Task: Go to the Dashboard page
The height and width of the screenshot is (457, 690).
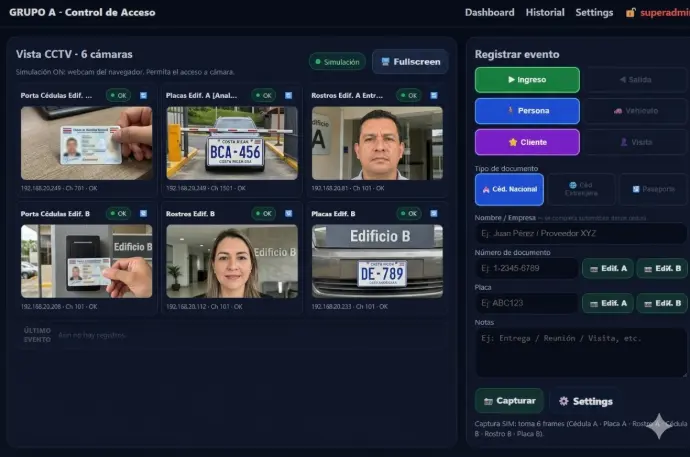Action: click(489, 13)
